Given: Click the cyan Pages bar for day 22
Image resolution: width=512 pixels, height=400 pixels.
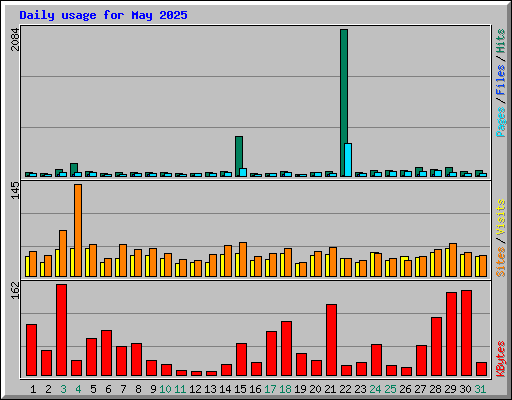Looking at the screenshot, I should point(348,160).
